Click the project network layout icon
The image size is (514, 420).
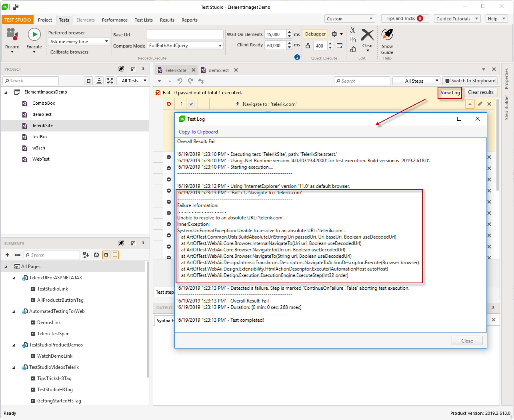click(x=110, y=81)
